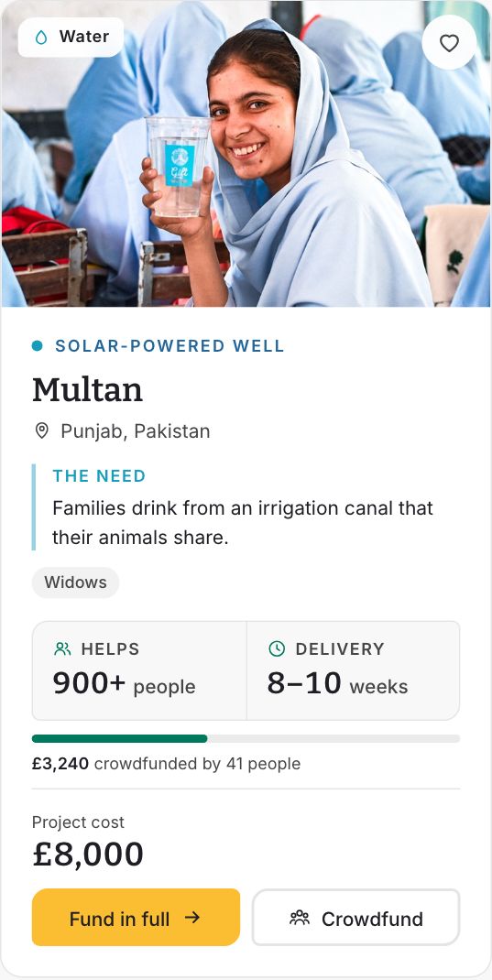The image size is (492, 980).
Task: Click the Crowdfund button text
Action: [372, 919]
